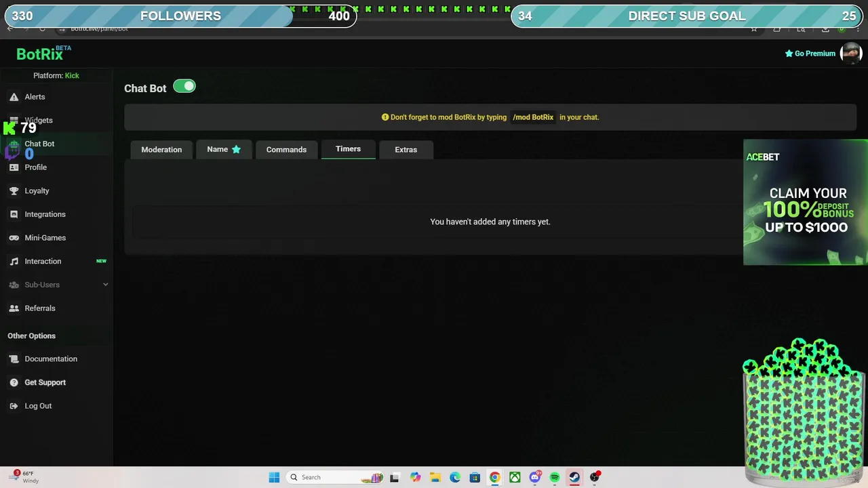Click the Get Support question mark icon
Screen dimensions: 868x488
tap(14, 383)
